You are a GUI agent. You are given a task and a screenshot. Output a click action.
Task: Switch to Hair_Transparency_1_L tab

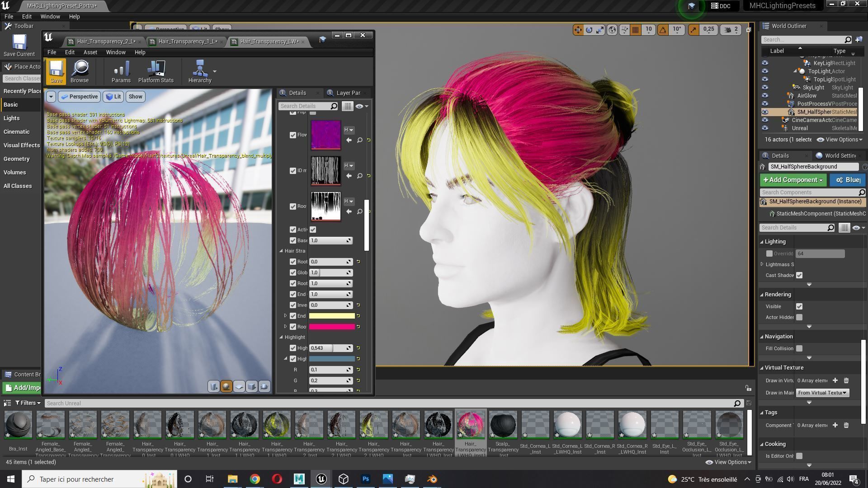[x=188, y=42]
